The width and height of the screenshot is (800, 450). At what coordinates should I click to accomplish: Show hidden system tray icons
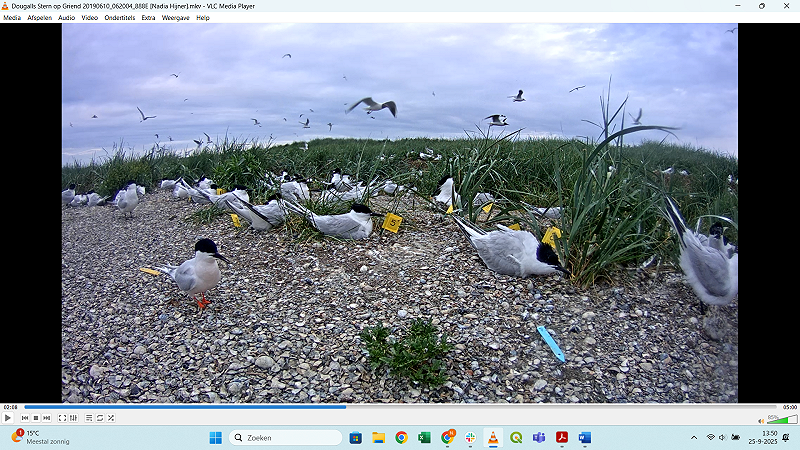tap(694, 438)
